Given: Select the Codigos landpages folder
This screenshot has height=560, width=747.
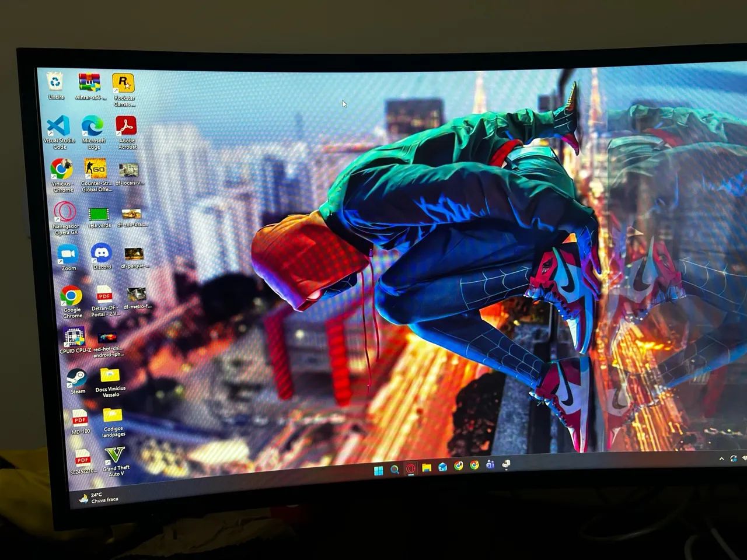Looking at the screenshot, I should [x=113, y=423].
